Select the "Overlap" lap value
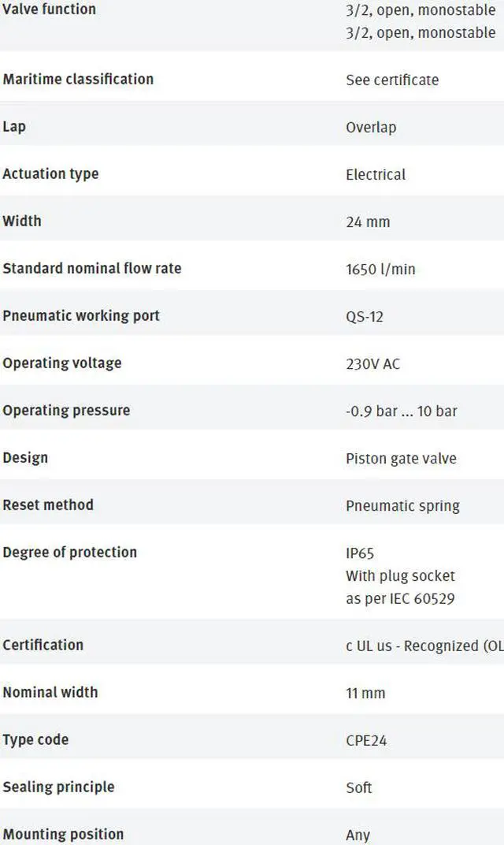This screenshot has width=504, height=845. pyautogui.click(x=371, y=127)
